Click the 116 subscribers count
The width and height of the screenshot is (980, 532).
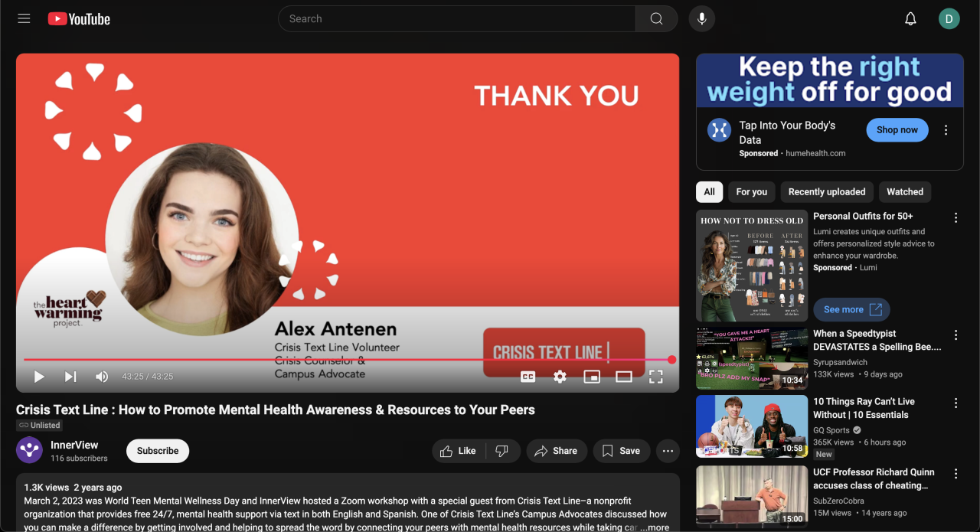(79, 459)
